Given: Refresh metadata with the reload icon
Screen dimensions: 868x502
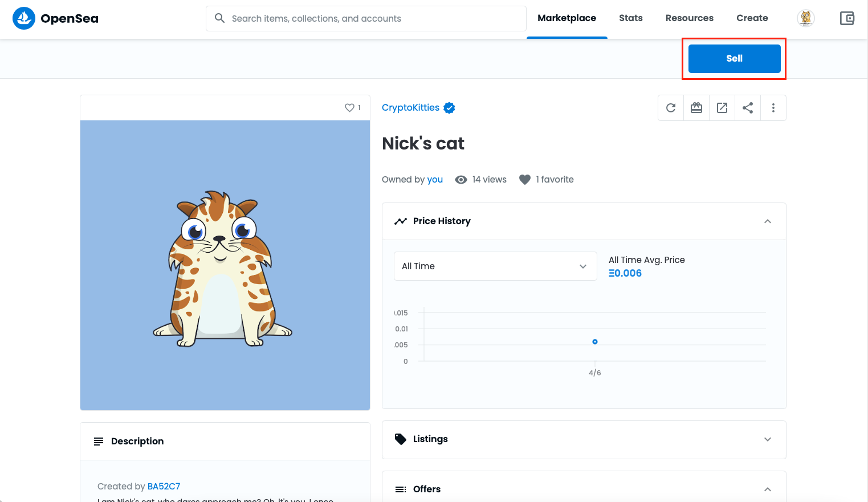Looking at the screenshot, I should (671, 108).
